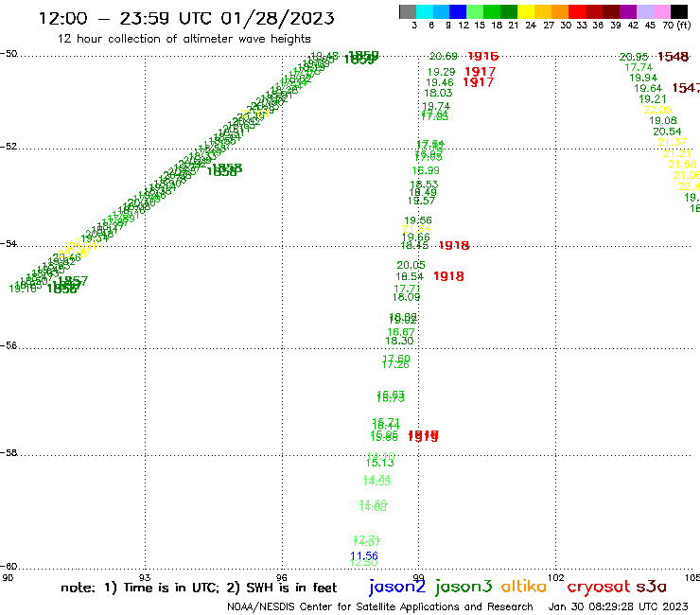700x615 pixels.
Task: Click the dark red '1548' time stamp
Action: click(x=674, y=57)
